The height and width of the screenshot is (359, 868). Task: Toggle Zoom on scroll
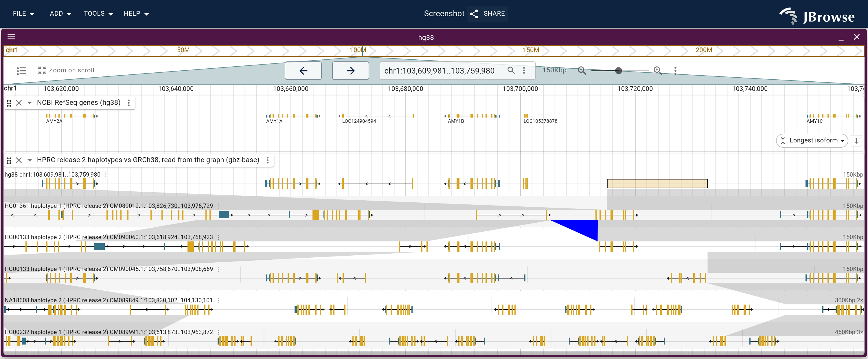66,70
